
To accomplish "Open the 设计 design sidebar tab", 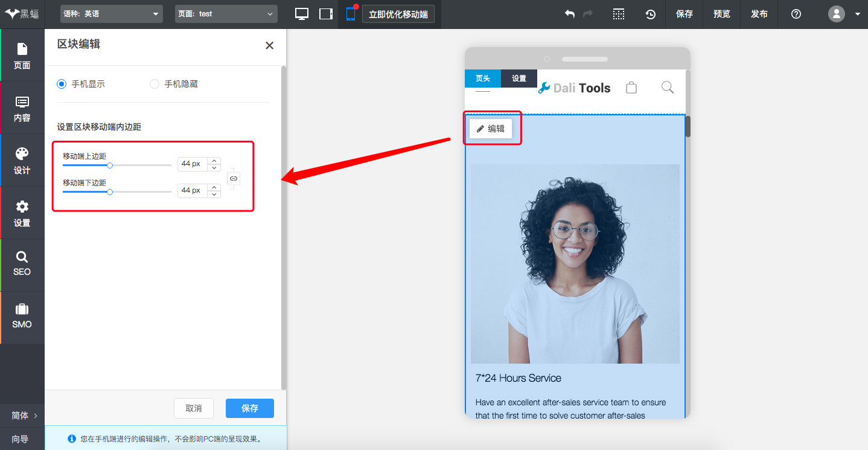I will [x=22, y=161].
